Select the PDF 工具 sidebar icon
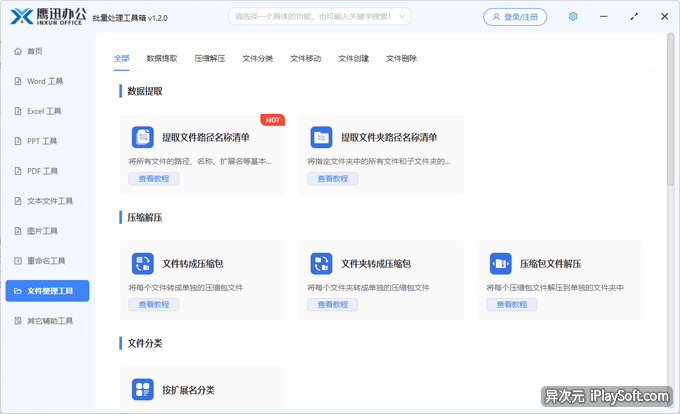Image resolution: width=680 pixels, height=414 pixels. point(18,171)
